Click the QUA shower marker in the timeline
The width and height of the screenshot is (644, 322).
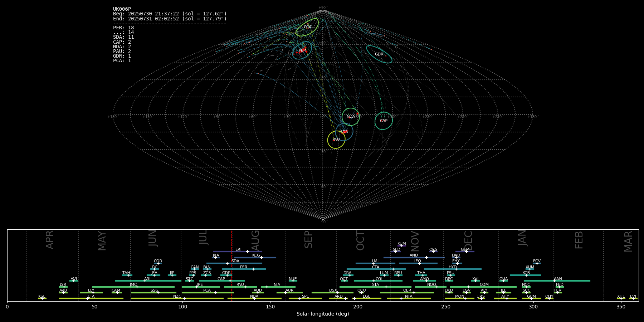tap(503, 281)
